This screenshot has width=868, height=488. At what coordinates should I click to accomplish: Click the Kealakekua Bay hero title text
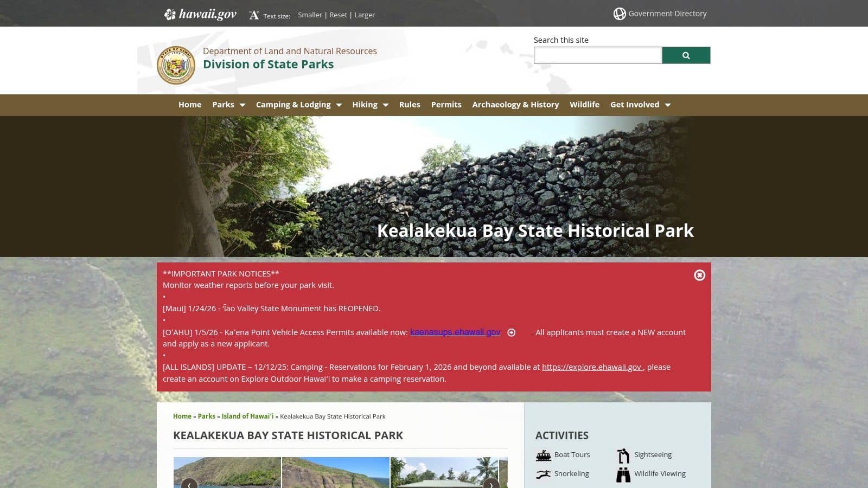[x=535, y=230]
